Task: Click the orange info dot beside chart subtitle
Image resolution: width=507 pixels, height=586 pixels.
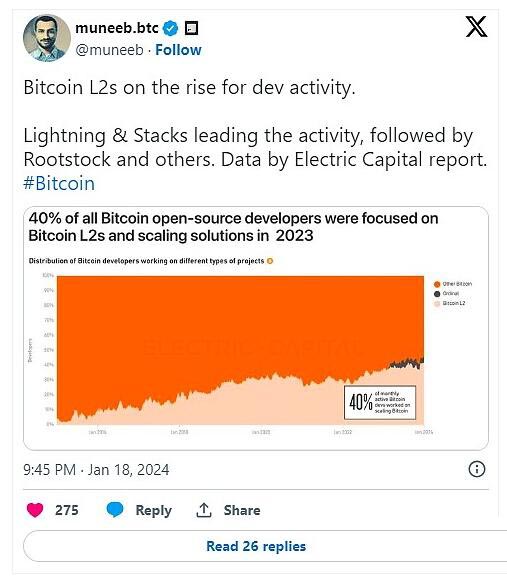Action: pyautogui.click(x=270, y=261)
